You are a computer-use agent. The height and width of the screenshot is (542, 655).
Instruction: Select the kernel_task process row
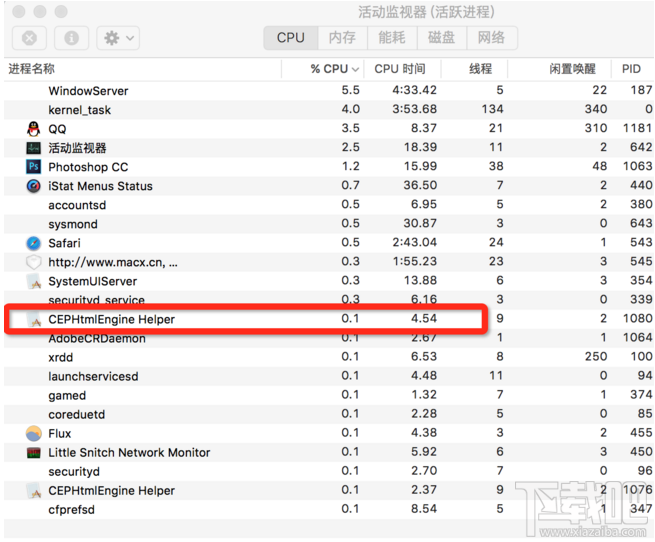coord(328,110)
